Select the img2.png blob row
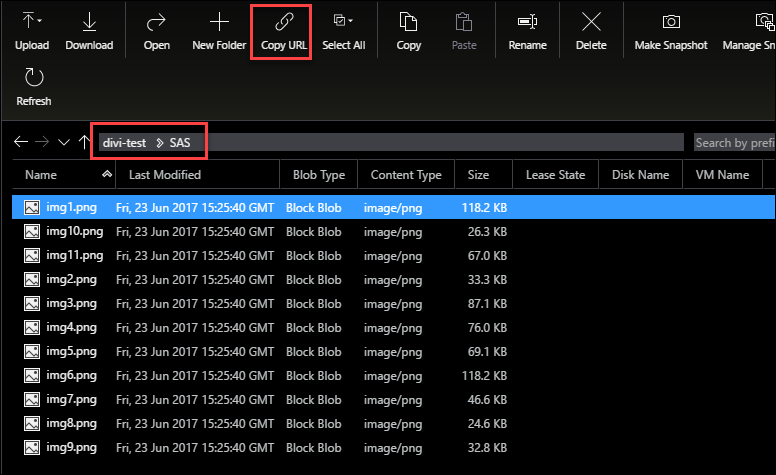This screenshot has height=475, width=776. pyautogui.click(x=393, y=280)
